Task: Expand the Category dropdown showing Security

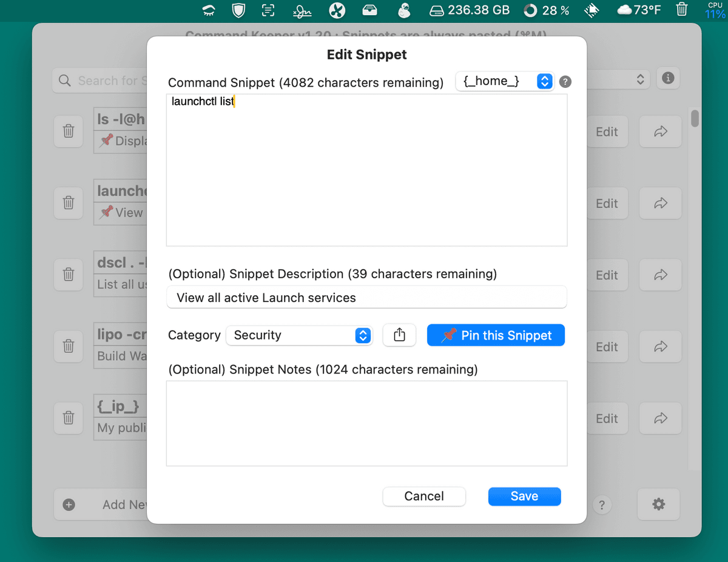Action: point(298,335)
